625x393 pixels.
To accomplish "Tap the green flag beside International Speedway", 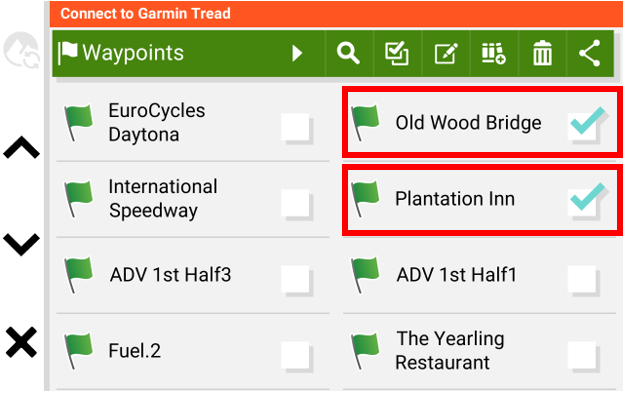I will (x=79, y=199).
